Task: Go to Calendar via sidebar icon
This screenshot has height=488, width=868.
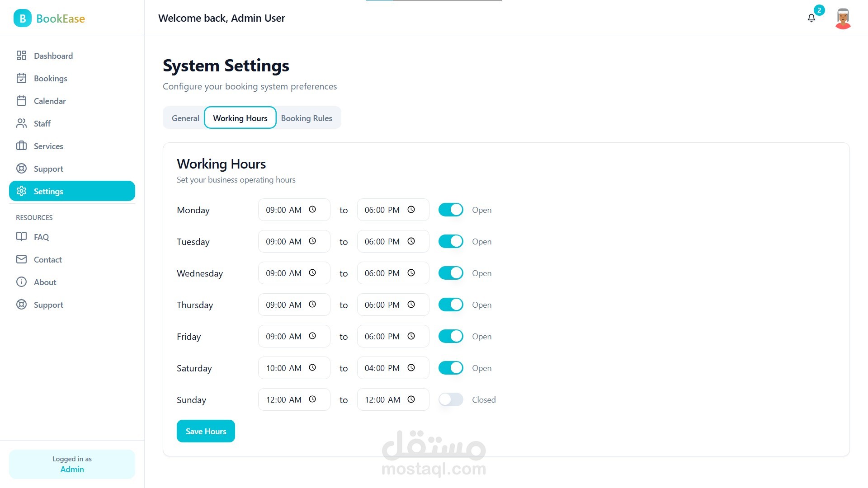Action: click(x=21, y=101)
